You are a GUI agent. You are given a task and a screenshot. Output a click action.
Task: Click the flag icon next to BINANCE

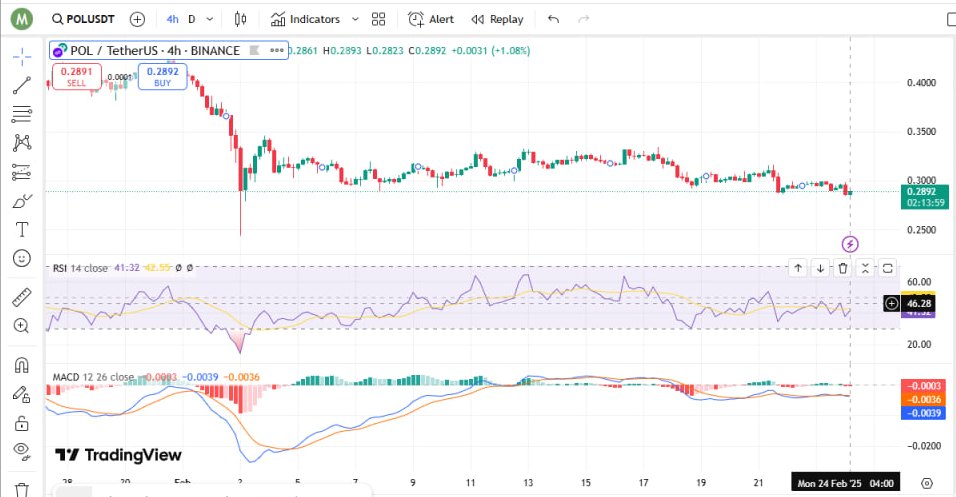[254, 51]
